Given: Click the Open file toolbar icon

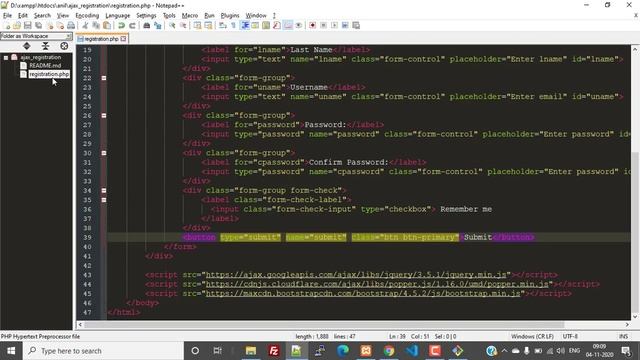Looking at the screenshot, I should [17, 25].
